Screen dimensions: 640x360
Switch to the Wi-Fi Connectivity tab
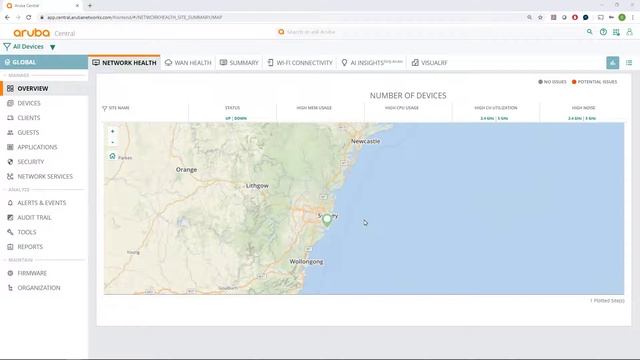coord(300,62)
